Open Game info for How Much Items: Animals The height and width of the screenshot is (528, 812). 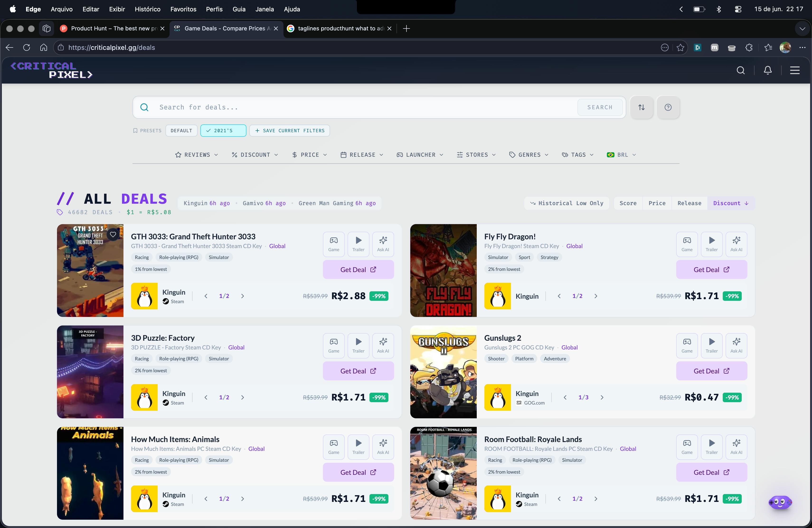tap(334, 447)
